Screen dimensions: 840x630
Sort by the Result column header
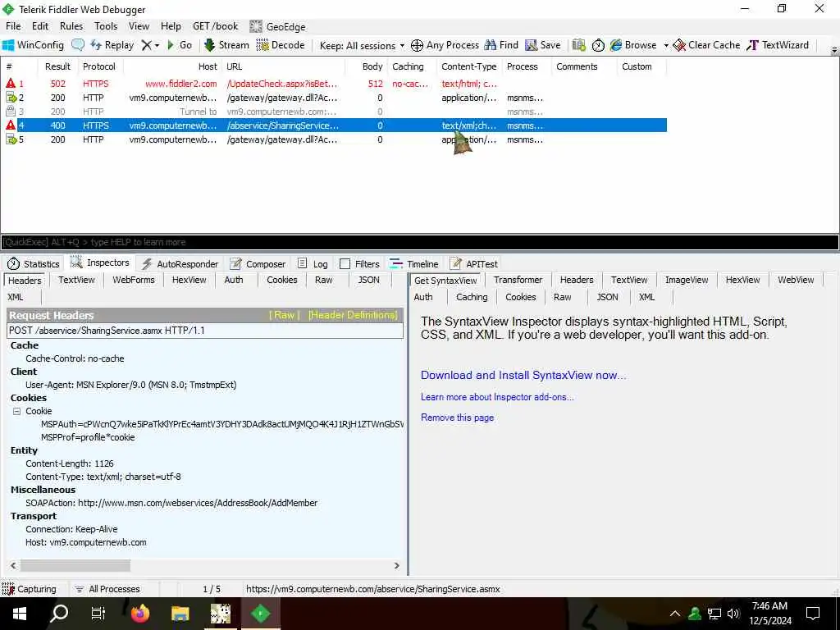point(57,66)
